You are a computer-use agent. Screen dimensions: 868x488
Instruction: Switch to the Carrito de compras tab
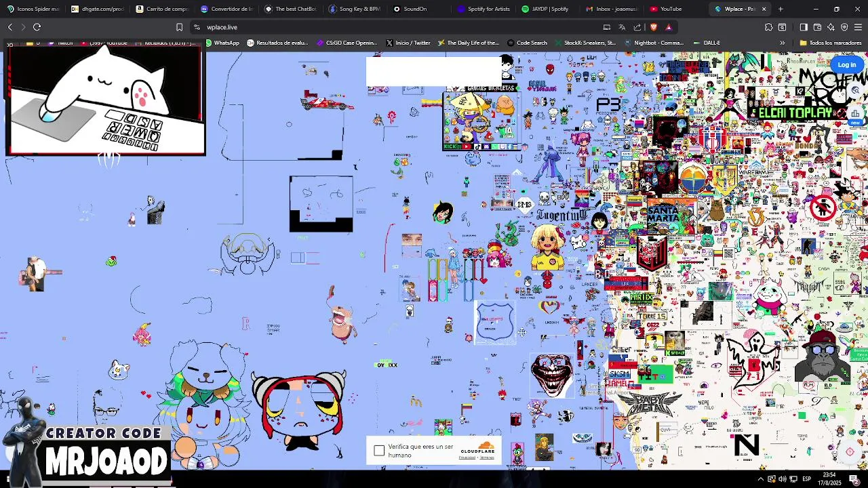[x=162, y=9]
